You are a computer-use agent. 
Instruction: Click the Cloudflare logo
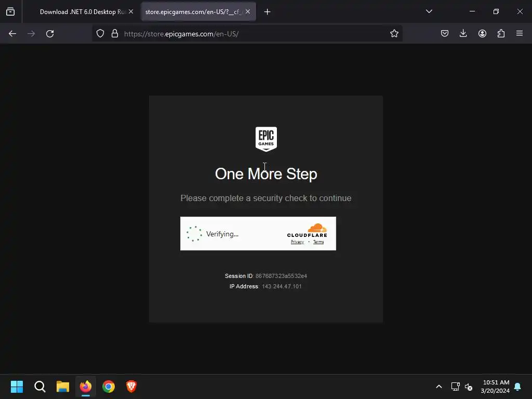click(307, 230)
